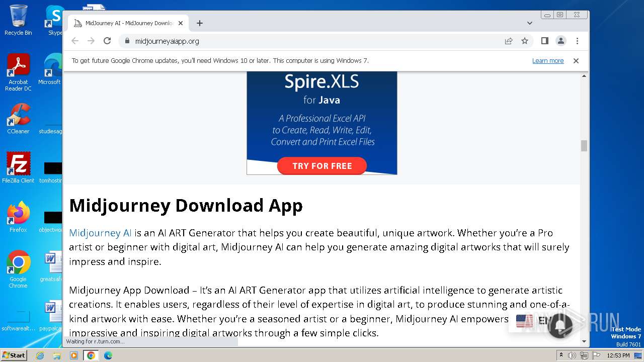
Task: Toggle the Chrome side panel icon
Action: [x=545, y=41]
